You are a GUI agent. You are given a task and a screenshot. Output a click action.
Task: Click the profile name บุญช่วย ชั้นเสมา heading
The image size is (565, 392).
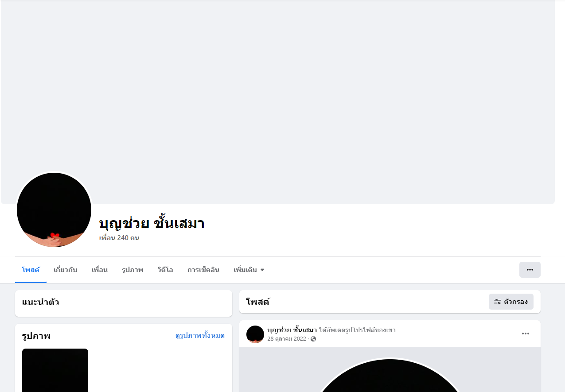click(x=152, y=223)
